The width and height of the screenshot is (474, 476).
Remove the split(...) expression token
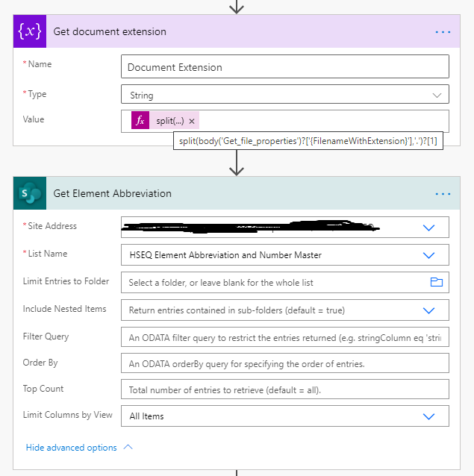(x=192, y=121)
